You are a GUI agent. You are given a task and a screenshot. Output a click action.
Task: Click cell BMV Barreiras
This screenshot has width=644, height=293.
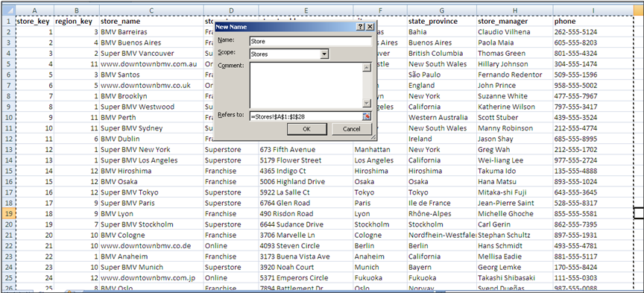coord(151,32)
